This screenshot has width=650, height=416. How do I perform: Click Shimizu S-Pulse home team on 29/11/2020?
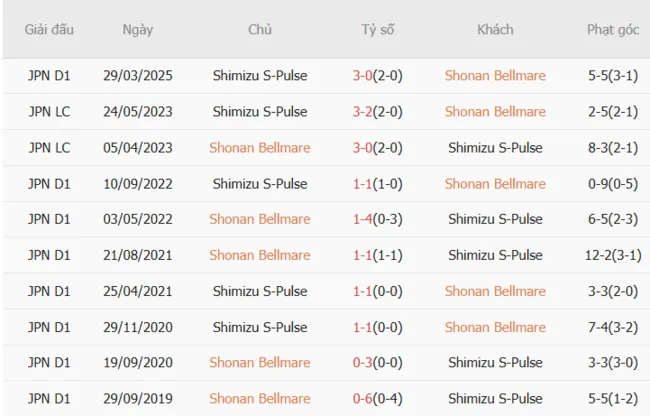point(260,328)
